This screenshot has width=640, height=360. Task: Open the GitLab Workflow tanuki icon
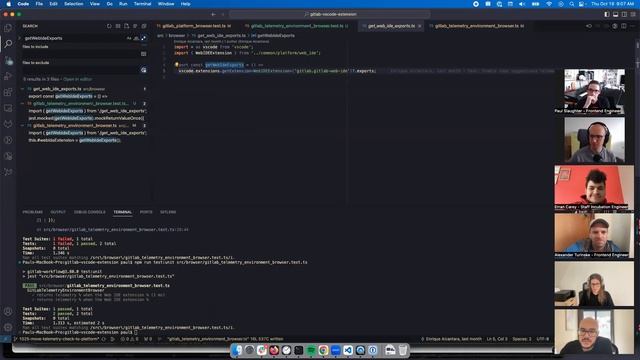(x=8, y=124)
